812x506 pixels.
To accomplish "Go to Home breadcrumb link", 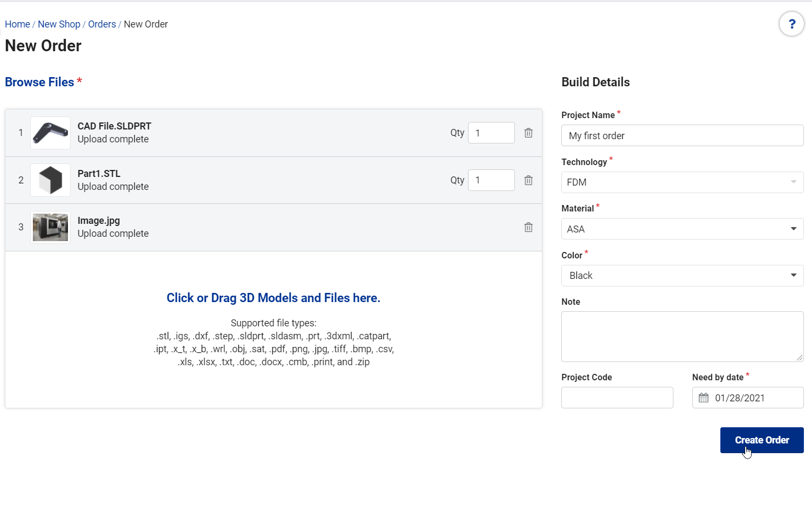I will 17,24.
